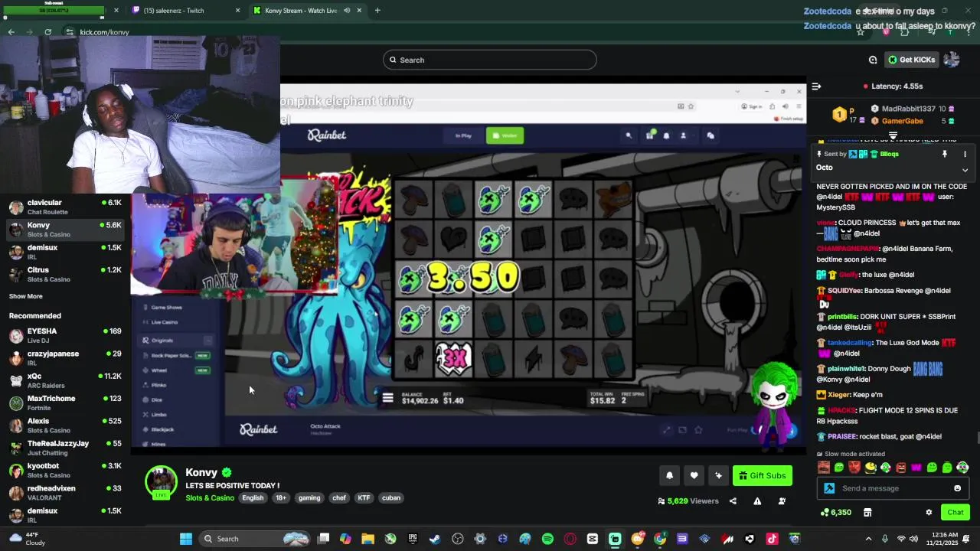The height and width of the screenshot is (551, 980).
Task: Open the Slots & Casino category link
Action: coord(210,497)
